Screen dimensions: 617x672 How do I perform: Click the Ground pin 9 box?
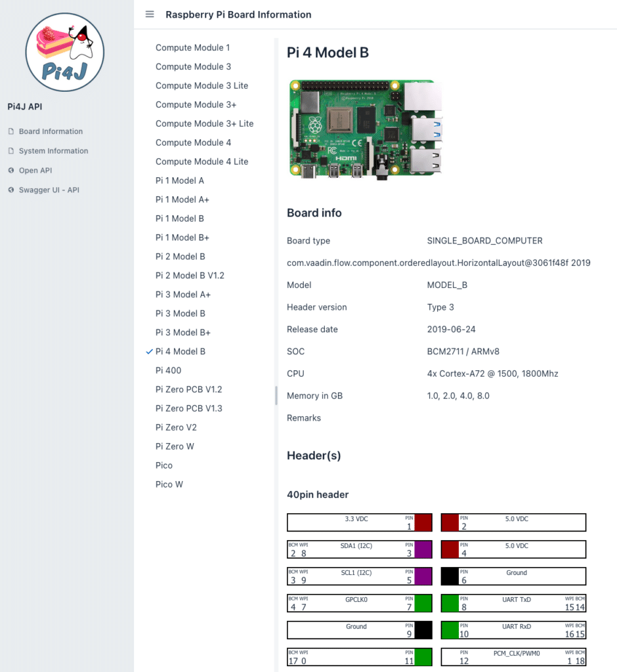[x=360, y=630]
